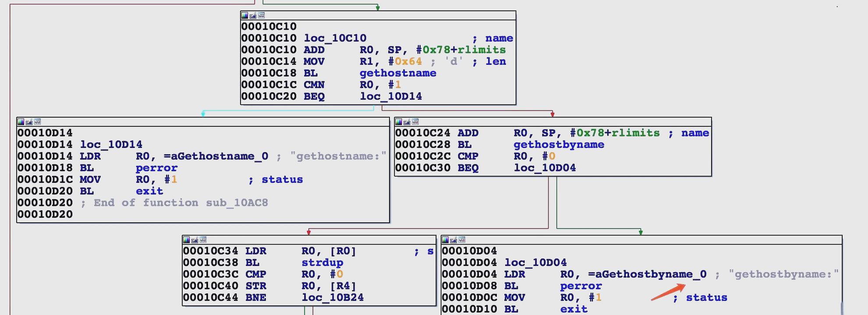Click exit call in loc_10D14 block
This screenshot has height=315, width=868.
pyautogui.click(x=149, y=191)
